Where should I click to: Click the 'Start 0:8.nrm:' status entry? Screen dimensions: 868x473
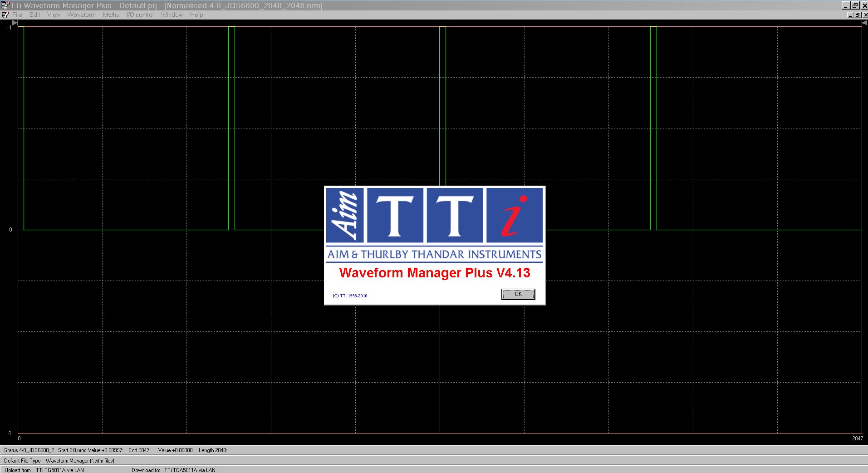[72, 450]
